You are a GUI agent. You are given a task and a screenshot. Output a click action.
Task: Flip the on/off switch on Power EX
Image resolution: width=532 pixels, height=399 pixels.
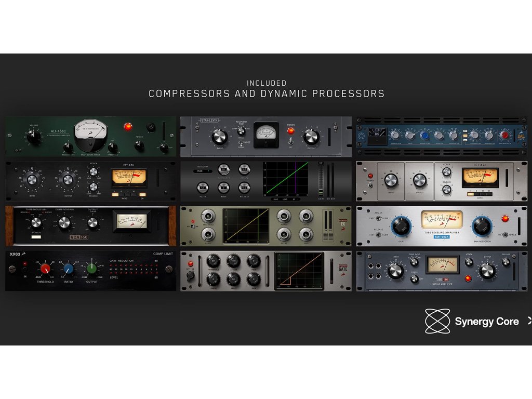[193, 227]
